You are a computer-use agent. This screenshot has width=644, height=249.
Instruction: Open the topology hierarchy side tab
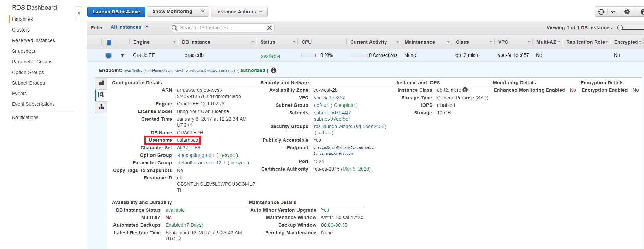coord(101,107)
